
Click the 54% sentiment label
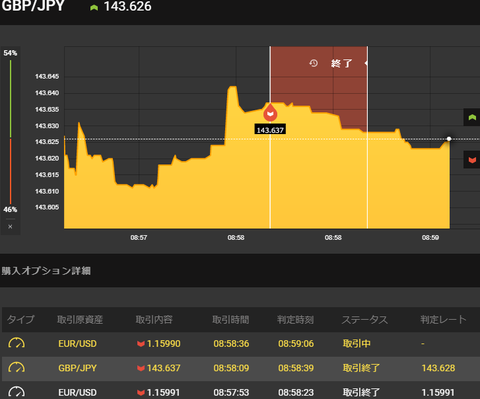coord(10,53)
